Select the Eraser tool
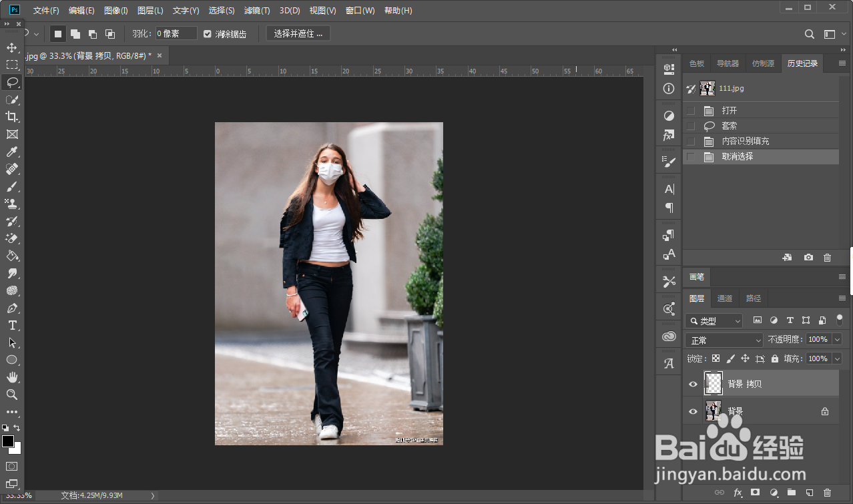Image resolution: width=853 pixels, height=504 pixels. pyautogui.click(x=12, y=238)
